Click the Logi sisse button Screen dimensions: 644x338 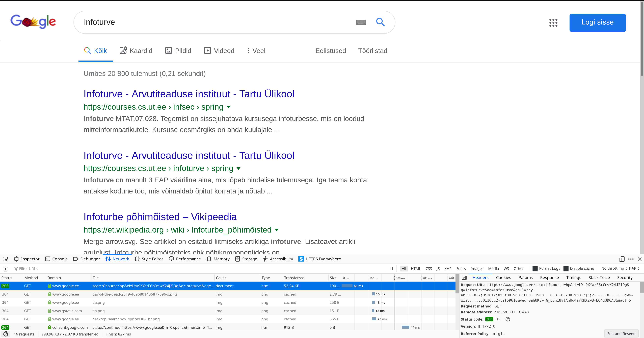tap(597, 22)
